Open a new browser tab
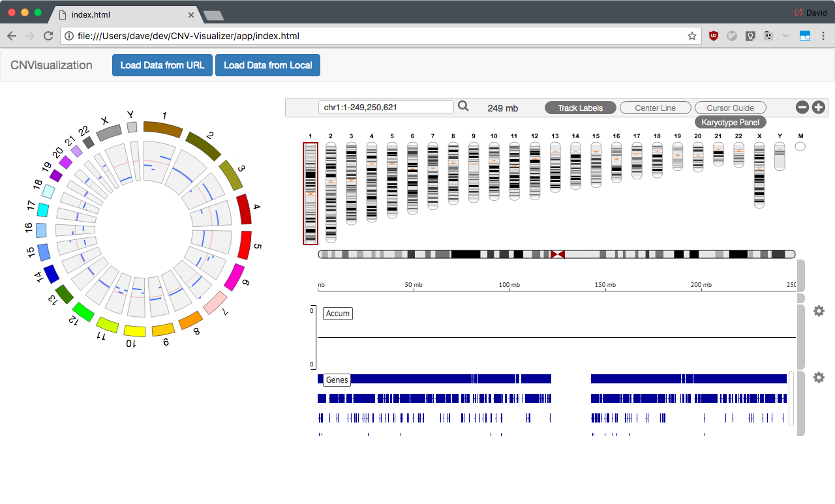The height and width of the screenshot is (504, 835). point(213,15)
